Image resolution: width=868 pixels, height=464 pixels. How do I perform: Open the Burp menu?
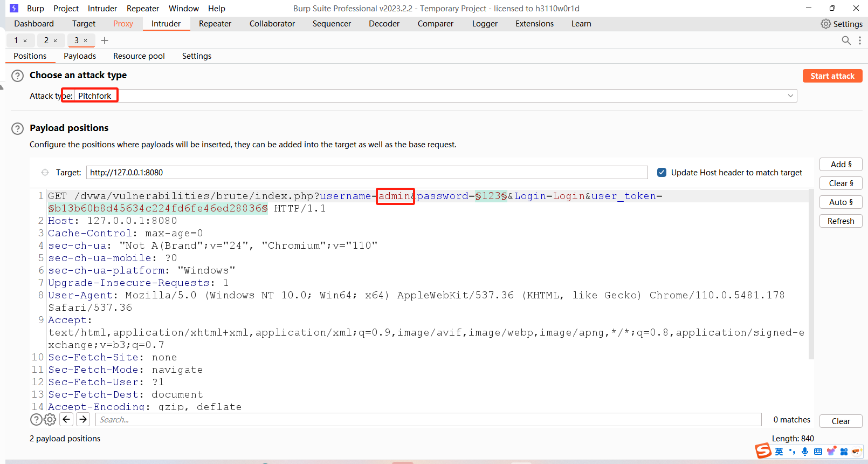click(x=36, y=9)
